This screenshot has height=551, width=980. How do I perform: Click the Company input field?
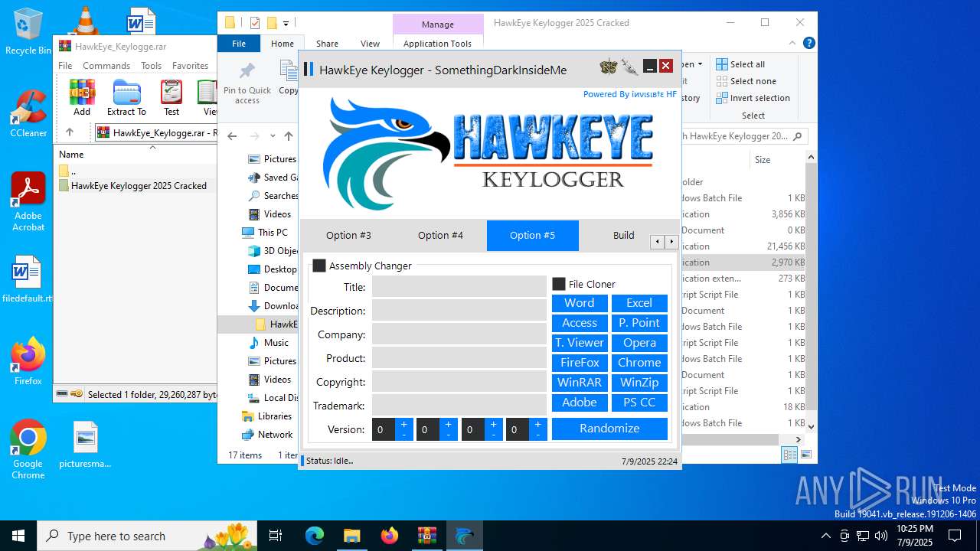(459, 334)
